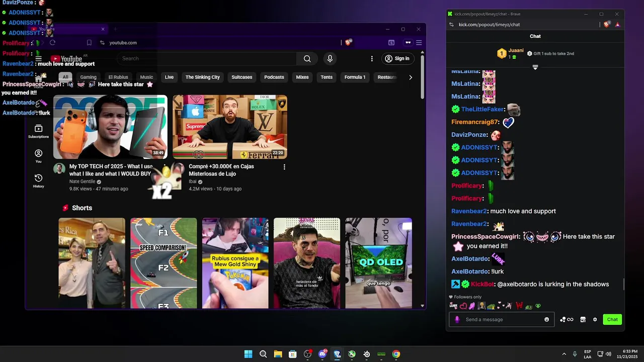
Task: Open Brave wallet icon in YouTube toolbar
Action: pos(391,43)
